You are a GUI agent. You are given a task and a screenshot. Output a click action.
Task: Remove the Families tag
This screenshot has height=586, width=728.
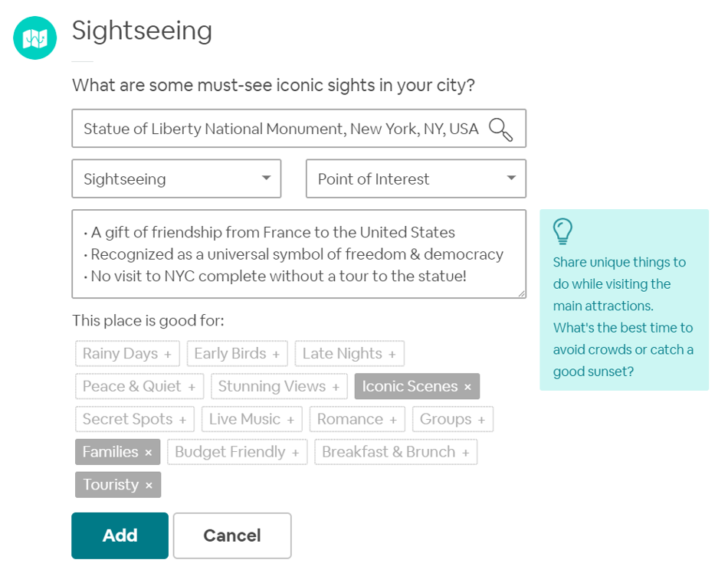(x=117, y=452)
